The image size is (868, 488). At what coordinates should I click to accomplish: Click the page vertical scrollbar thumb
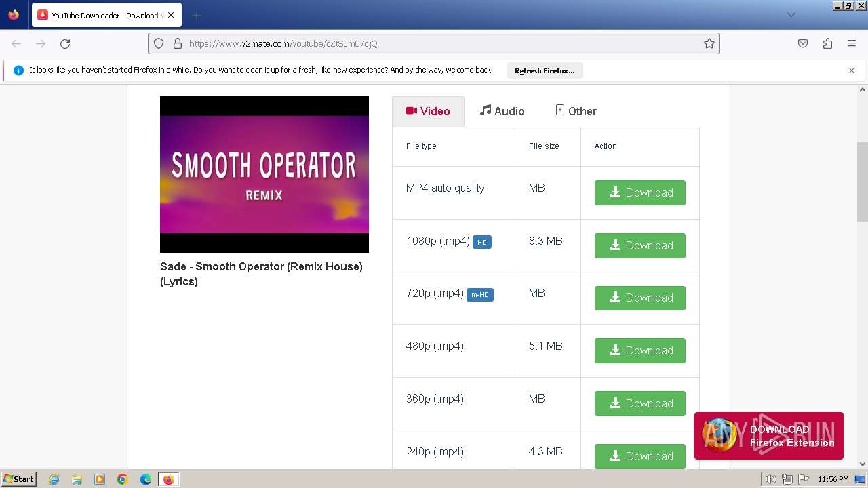coord(863,182)
